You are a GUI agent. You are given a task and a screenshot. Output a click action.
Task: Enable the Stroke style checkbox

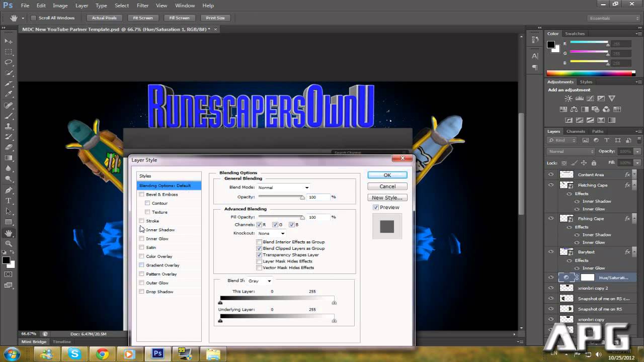coord(141,221)
